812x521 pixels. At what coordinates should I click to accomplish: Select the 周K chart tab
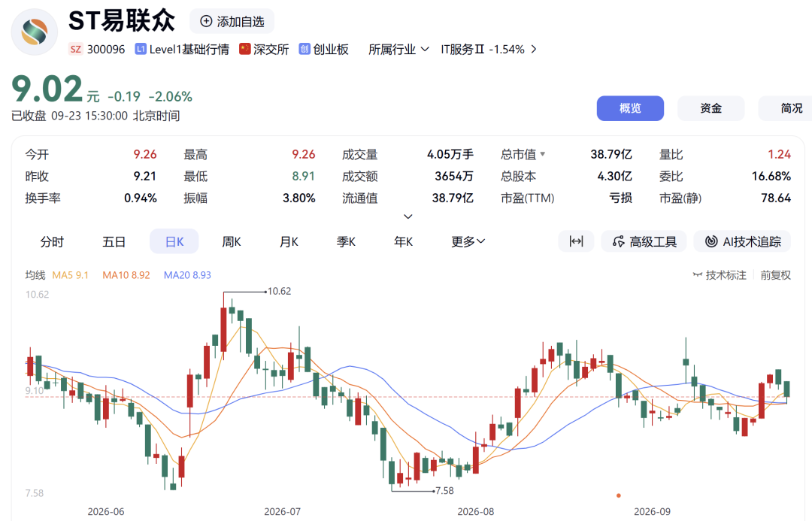pyautogui.click(x=232, y=241)
